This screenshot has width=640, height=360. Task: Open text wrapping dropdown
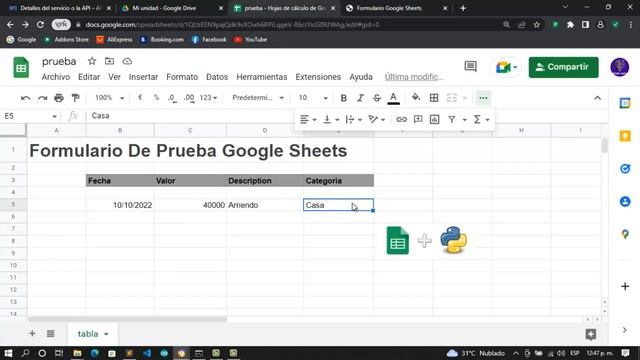(x=353, y=119)
